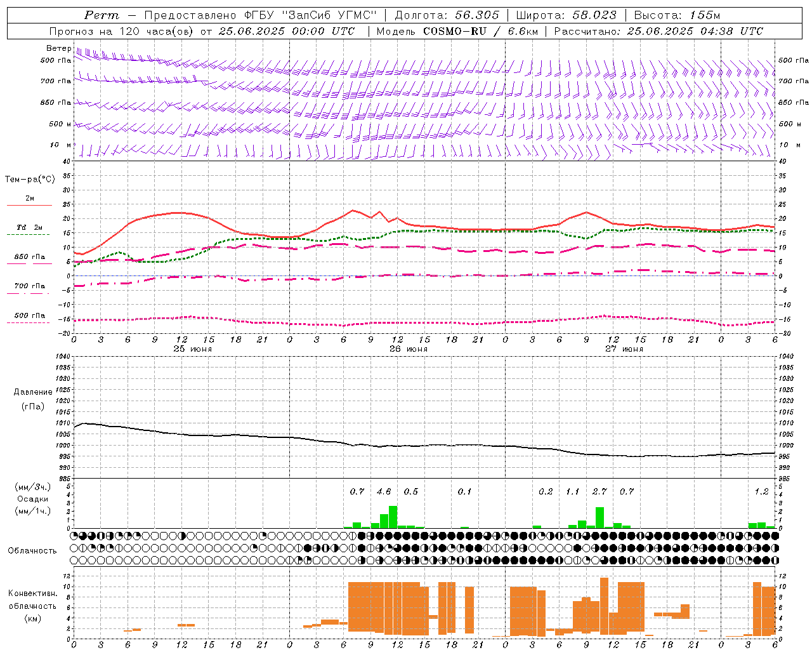Image resolution: width=812 pixels, height=650 pixels.
Task: Click the "Давление" pressure panel label
Action: (33, 392)
